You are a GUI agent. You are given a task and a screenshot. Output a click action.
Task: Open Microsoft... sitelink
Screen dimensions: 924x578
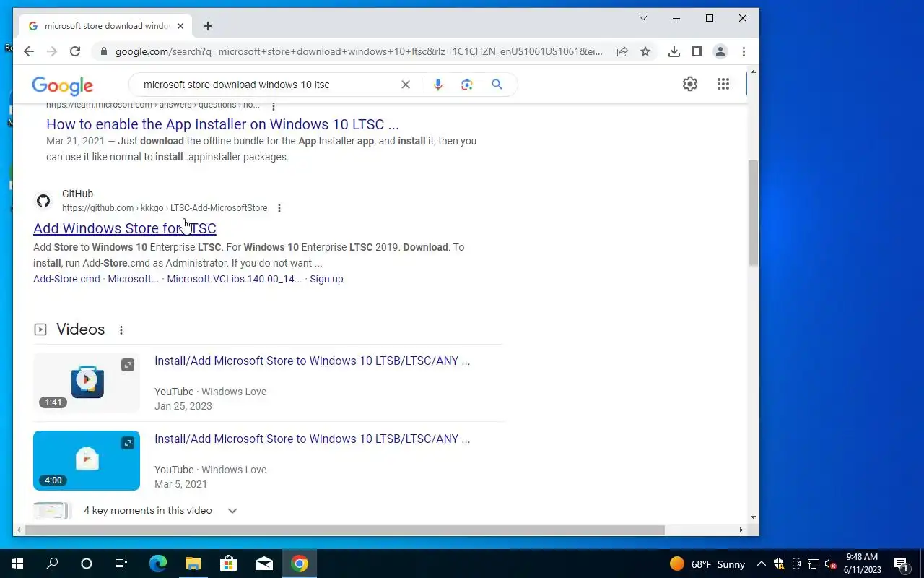pos(134,279)
